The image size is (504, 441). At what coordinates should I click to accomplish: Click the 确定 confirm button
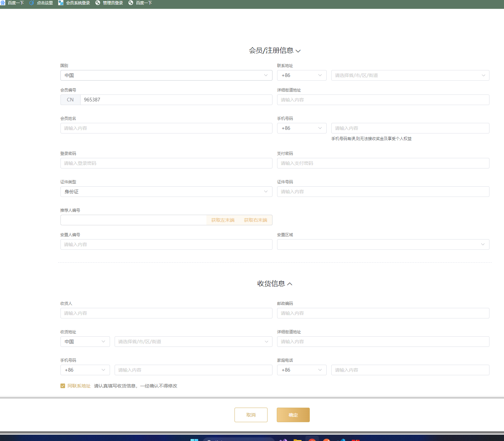[293, 415]
